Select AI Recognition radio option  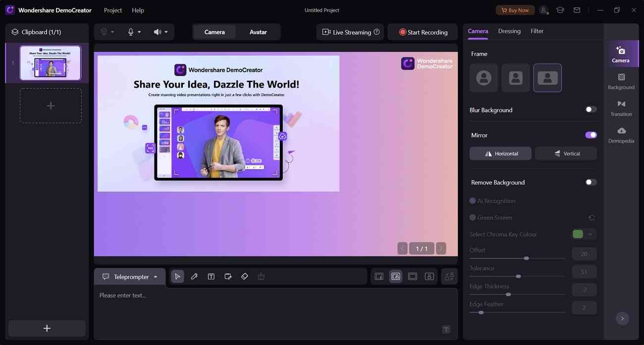473,201
